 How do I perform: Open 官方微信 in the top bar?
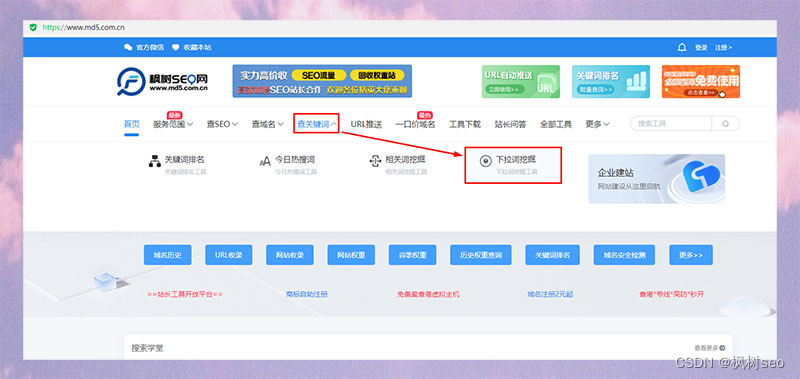tap(144, 47)
